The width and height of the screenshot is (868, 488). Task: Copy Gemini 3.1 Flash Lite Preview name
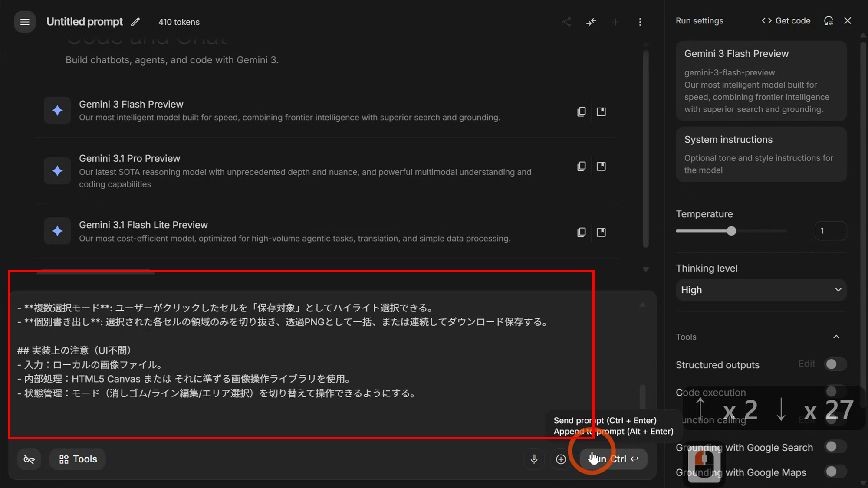pyautogui.click(x=581, y=232)
